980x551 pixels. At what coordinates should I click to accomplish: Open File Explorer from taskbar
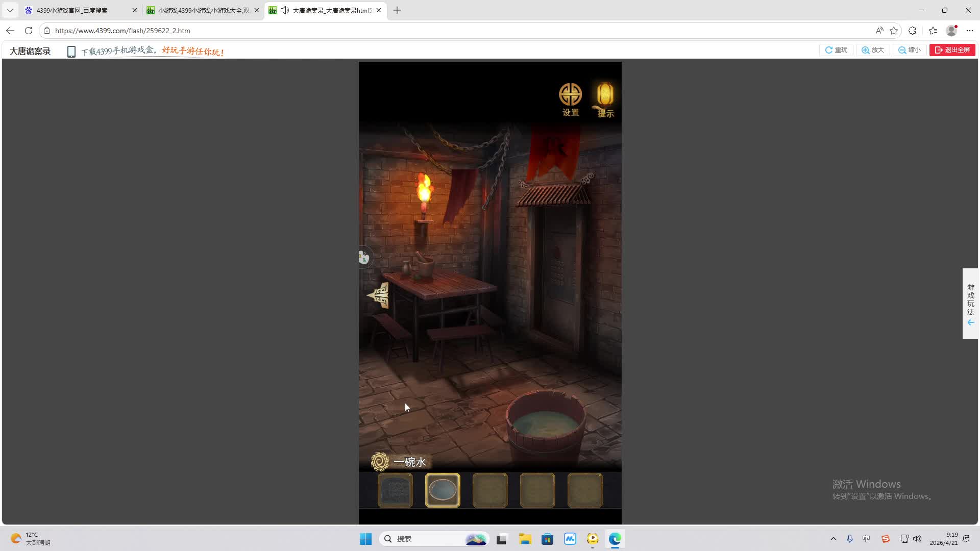click(x=525, y=539)
